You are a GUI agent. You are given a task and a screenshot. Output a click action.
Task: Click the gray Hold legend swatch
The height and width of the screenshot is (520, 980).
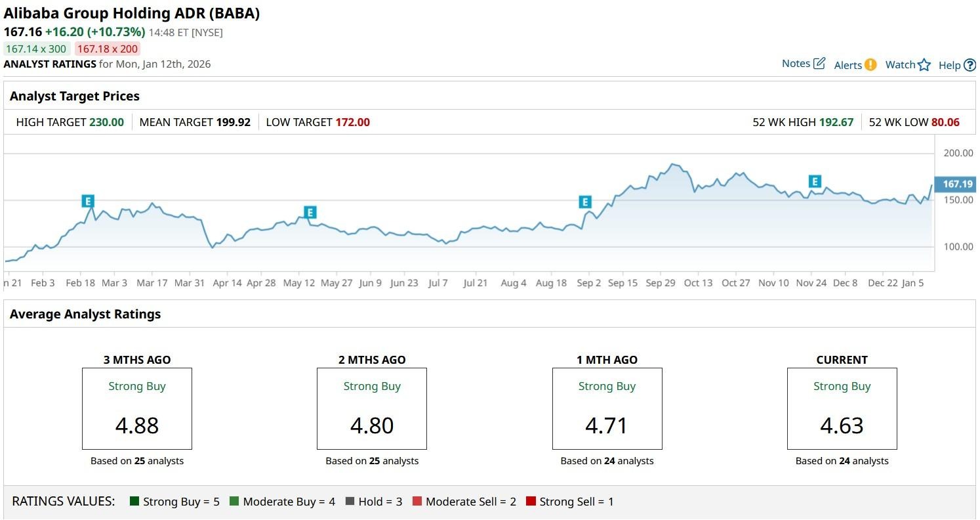click(350, 502)
